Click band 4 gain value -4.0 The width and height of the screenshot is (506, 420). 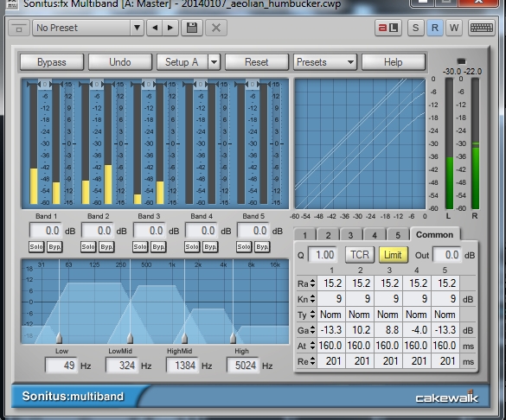417,330
